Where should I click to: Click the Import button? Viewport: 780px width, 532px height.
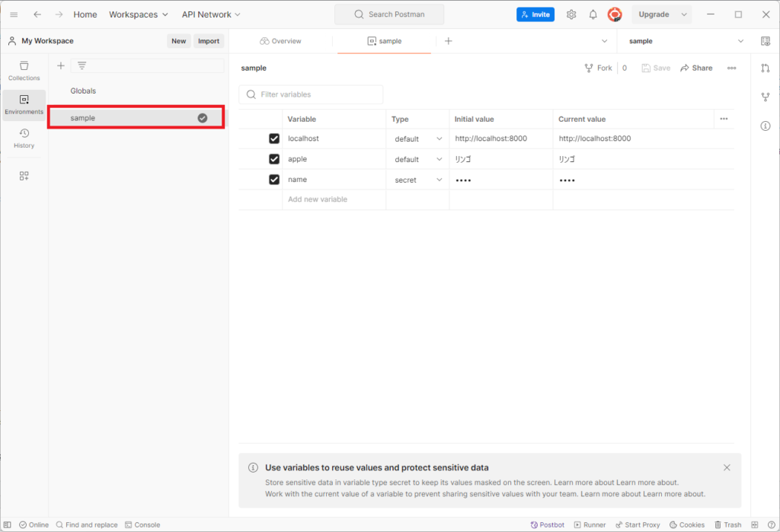209,41
